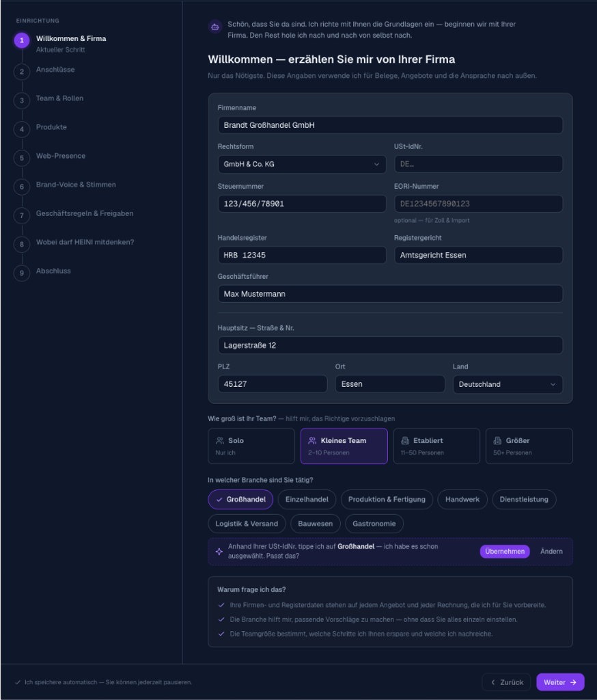Click the Ändern link in suggestion banner
597x700 pixels.
click(x=551, y=552)
